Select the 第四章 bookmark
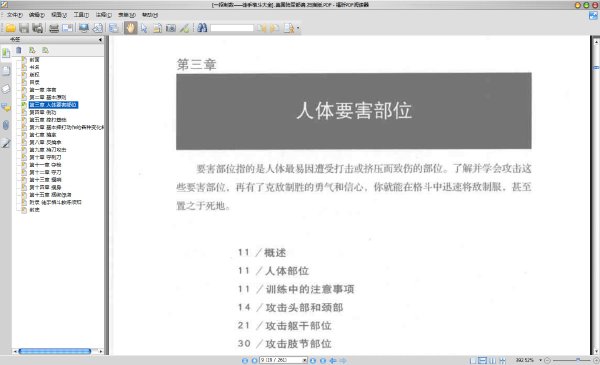 tap(42, 112)
